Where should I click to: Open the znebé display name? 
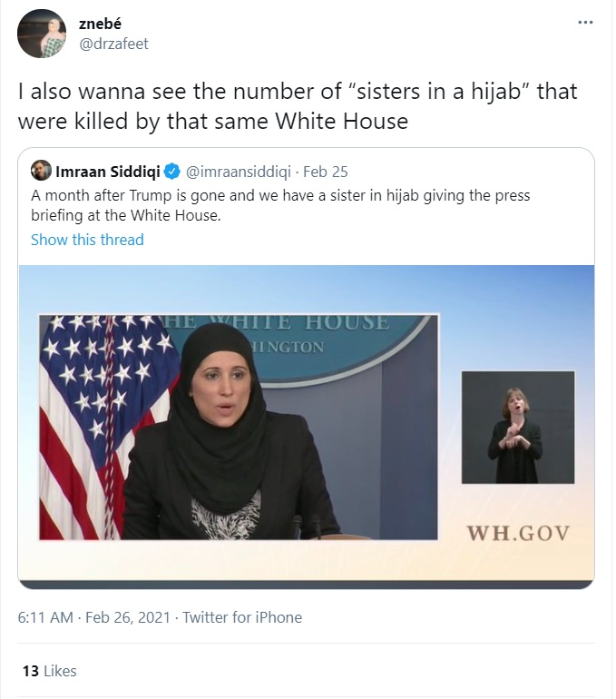click(x=100, y=24)
